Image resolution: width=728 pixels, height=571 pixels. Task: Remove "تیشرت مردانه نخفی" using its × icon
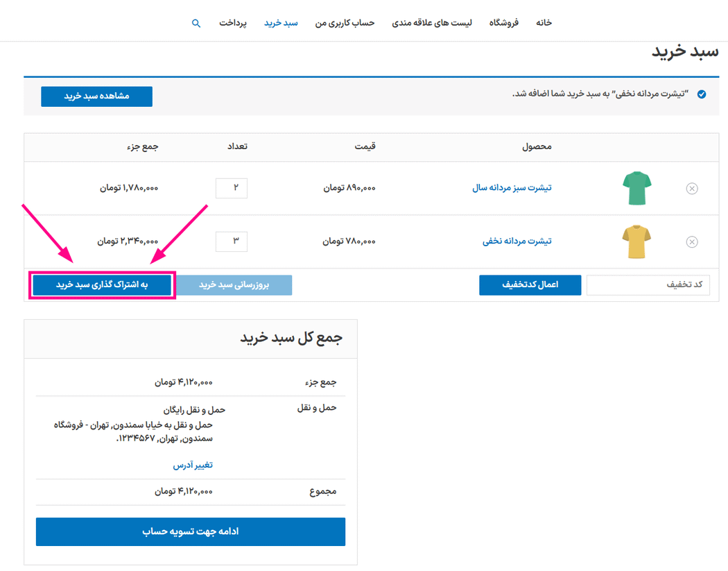click(x=691, y=241)
